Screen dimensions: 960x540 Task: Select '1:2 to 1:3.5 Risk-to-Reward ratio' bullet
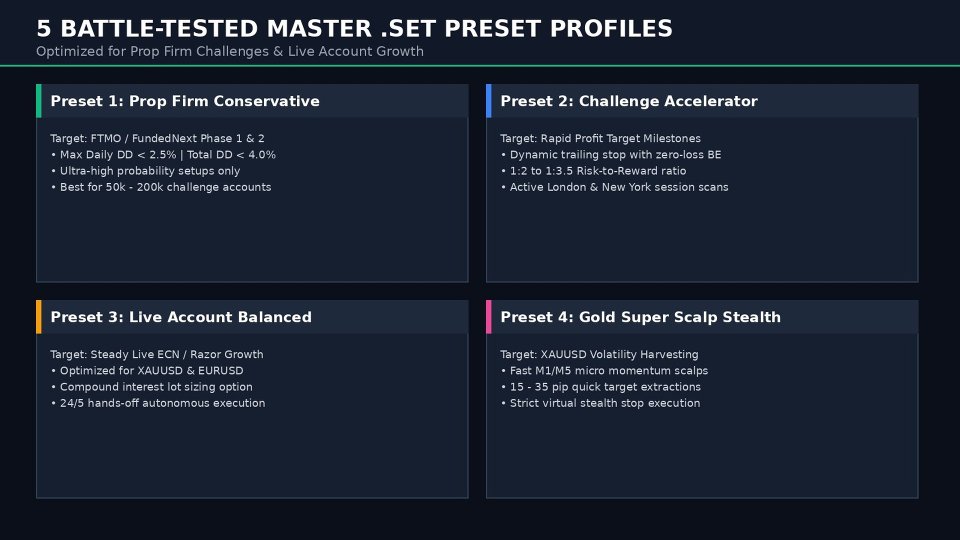[x=593, y=171]
